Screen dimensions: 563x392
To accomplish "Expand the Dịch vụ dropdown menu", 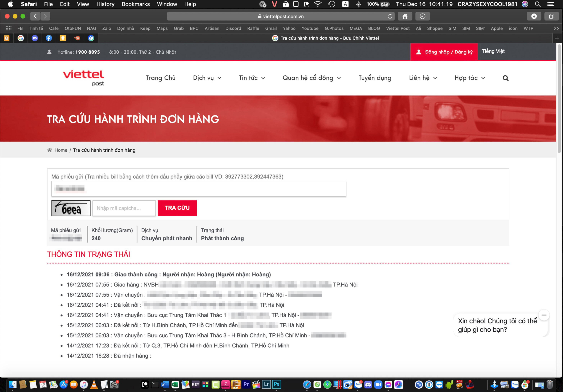I will click(x=207, y=78).
